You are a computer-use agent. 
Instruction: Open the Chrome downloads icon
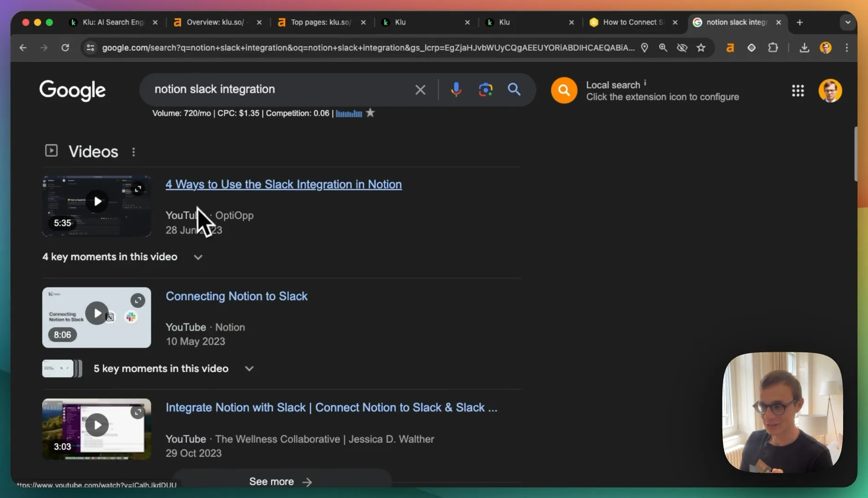804,47
